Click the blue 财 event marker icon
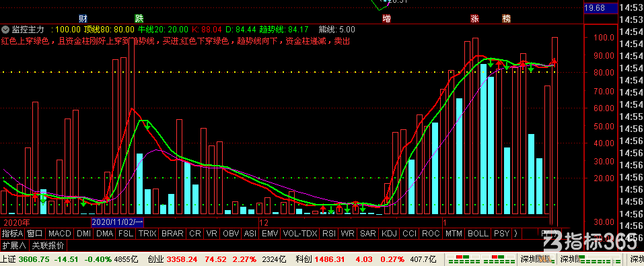 click(83, 18)
